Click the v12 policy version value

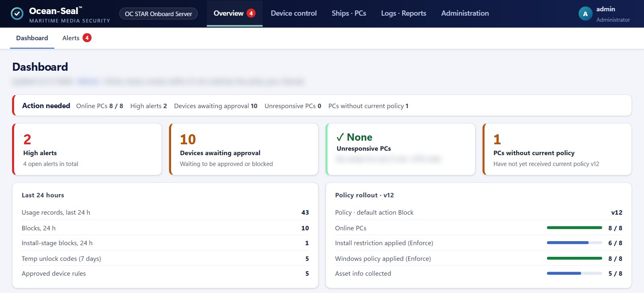(617, 213)
